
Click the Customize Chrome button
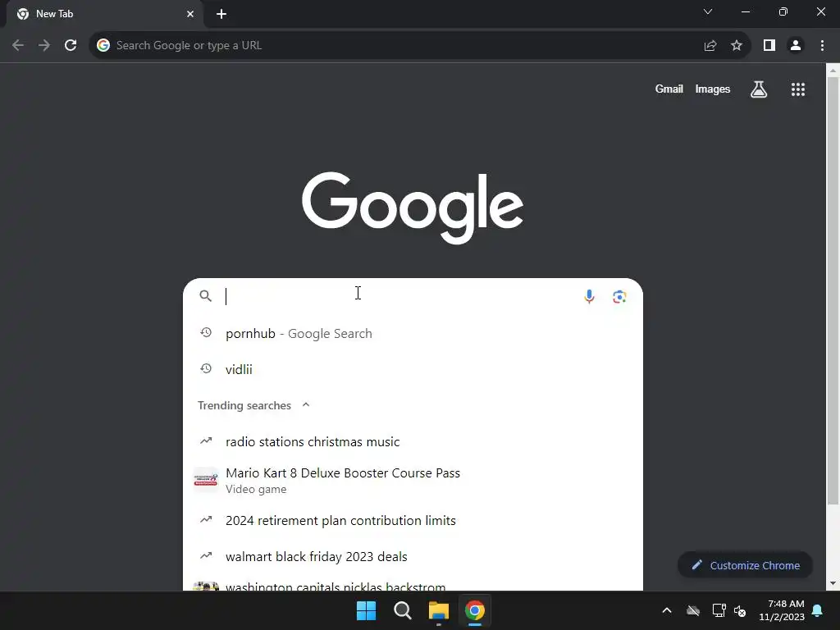(x=745, y=565)
